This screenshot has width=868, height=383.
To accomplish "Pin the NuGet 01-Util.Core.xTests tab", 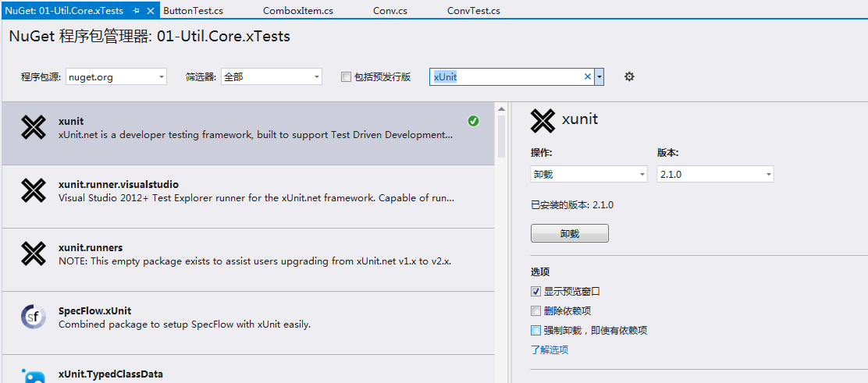I will coord(136,10).
